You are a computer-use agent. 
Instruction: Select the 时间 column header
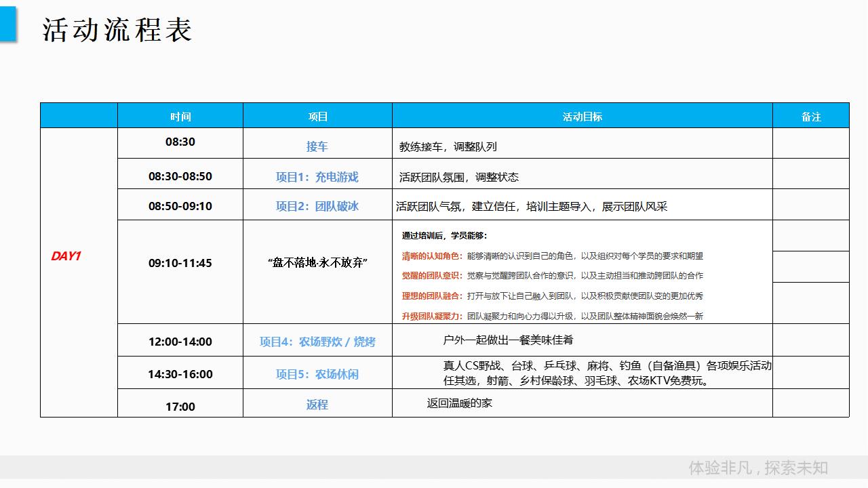tap(180, 117)
